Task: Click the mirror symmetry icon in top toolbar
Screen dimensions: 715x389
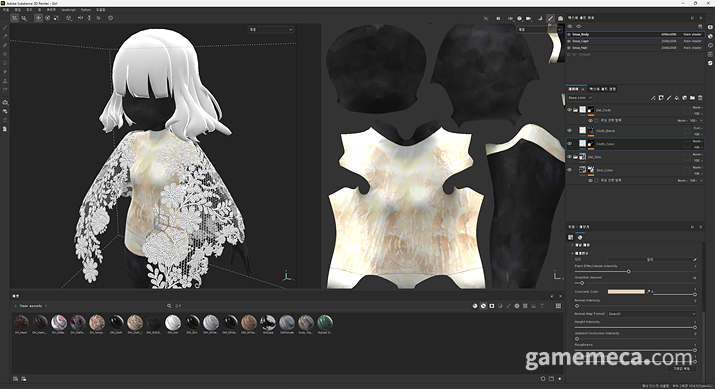Action: pos(80,18)
